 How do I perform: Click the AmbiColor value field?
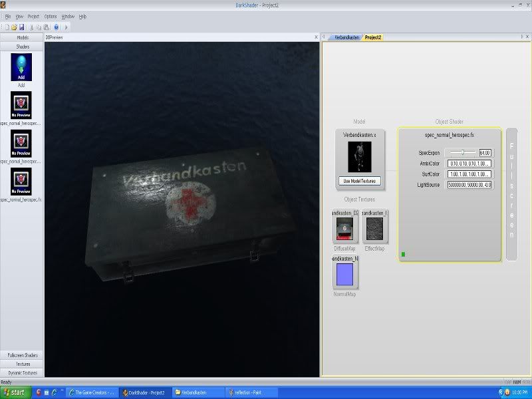[469, 164]
